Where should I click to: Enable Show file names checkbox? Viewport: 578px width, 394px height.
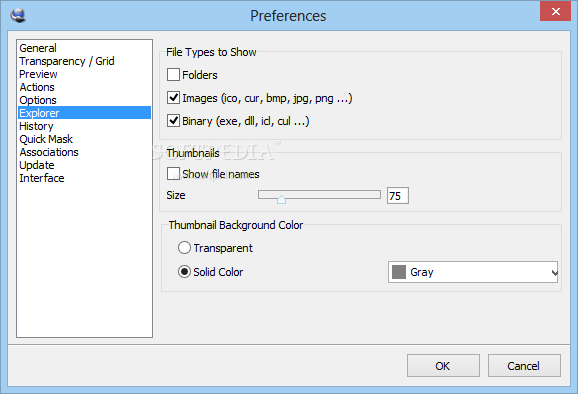(x=173, y=174)
